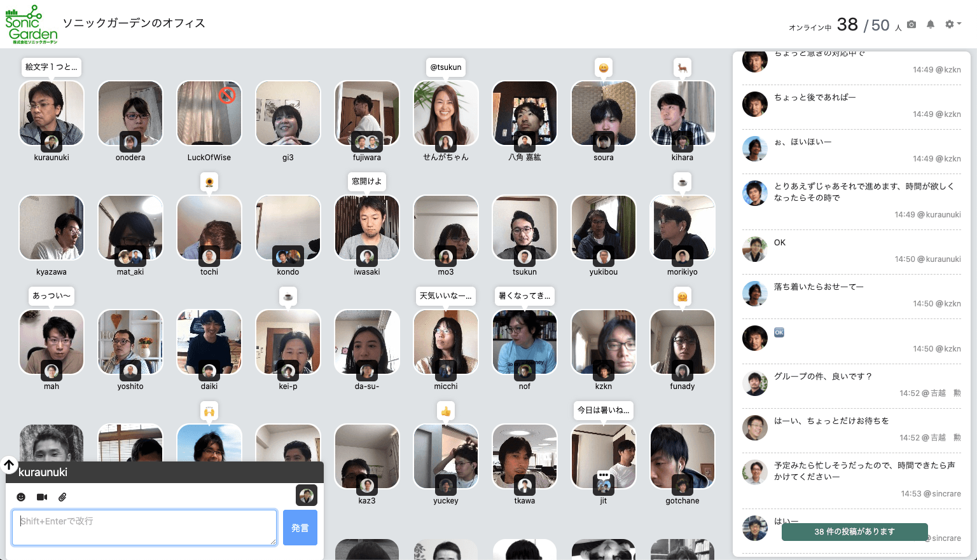The height and width of the screenshot is (560, 977).
Task: Click the camera snapshot icon in header
Action: click(x=911, y=24)
